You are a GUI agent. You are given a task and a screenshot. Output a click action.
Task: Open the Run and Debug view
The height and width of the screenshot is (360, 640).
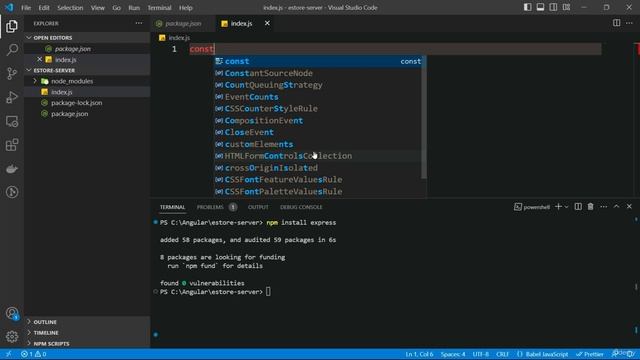(12, 97)
